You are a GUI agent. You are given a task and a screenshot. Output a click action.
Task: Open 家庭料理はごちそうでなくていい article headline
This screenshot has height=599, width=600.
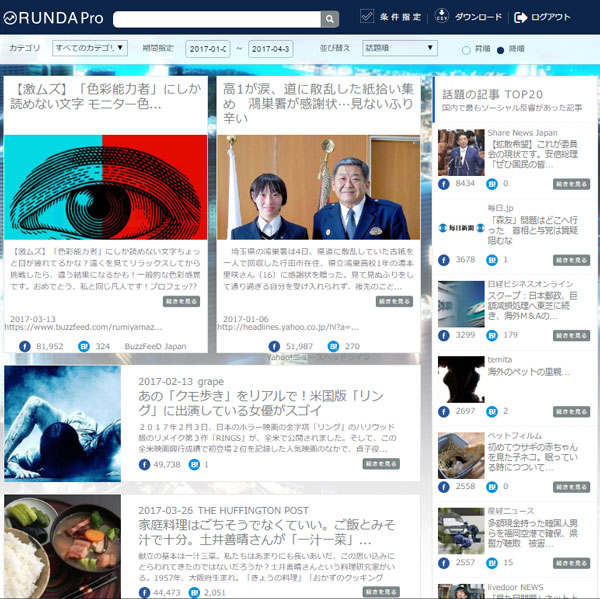pos(267,532)
